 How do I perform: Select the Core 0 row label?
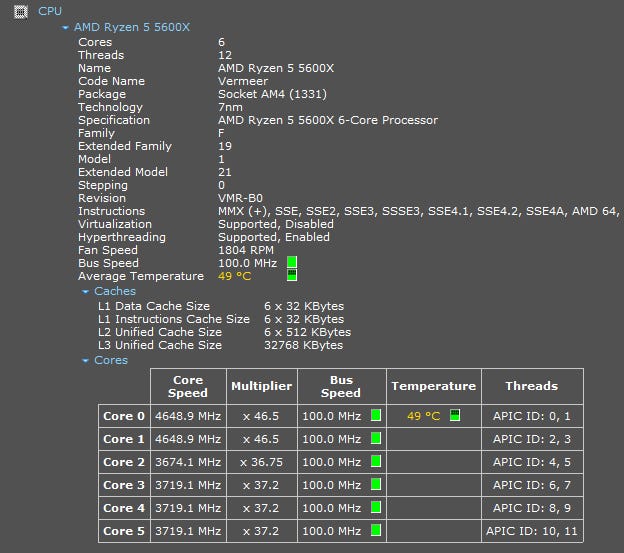click(124, 416)
